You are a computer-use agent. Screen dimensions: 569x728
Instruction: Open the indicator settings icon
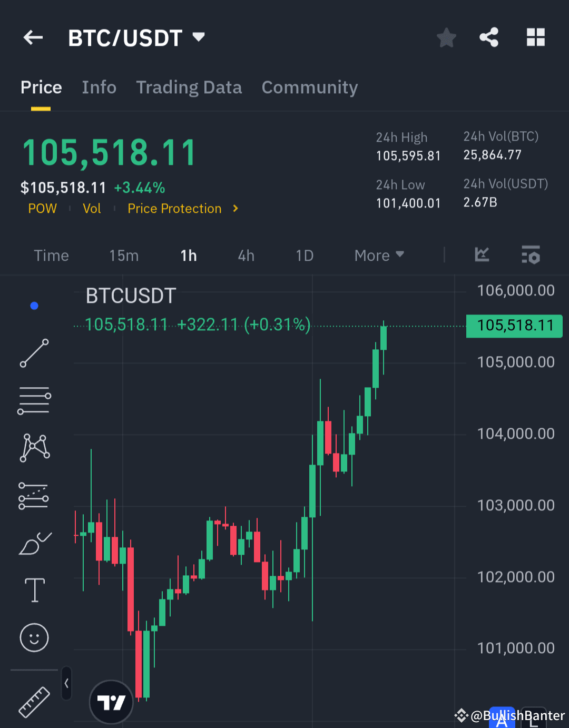point(531,255)
